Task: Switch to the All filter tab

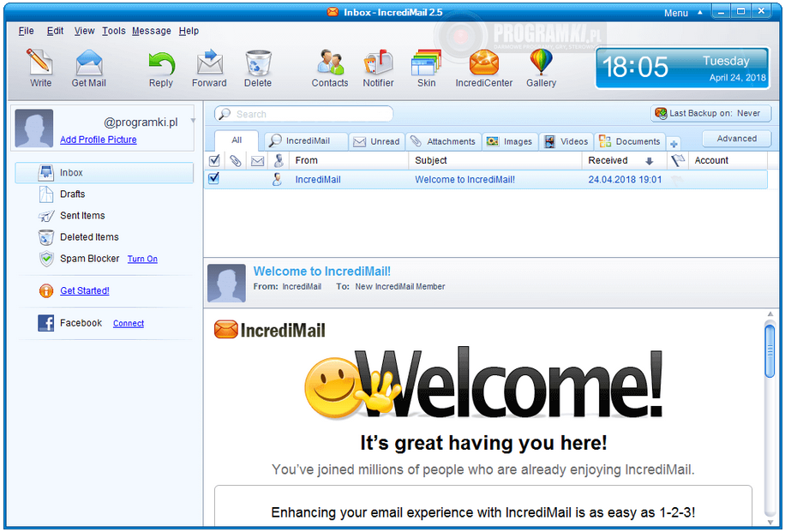Action: pos(237,140)
